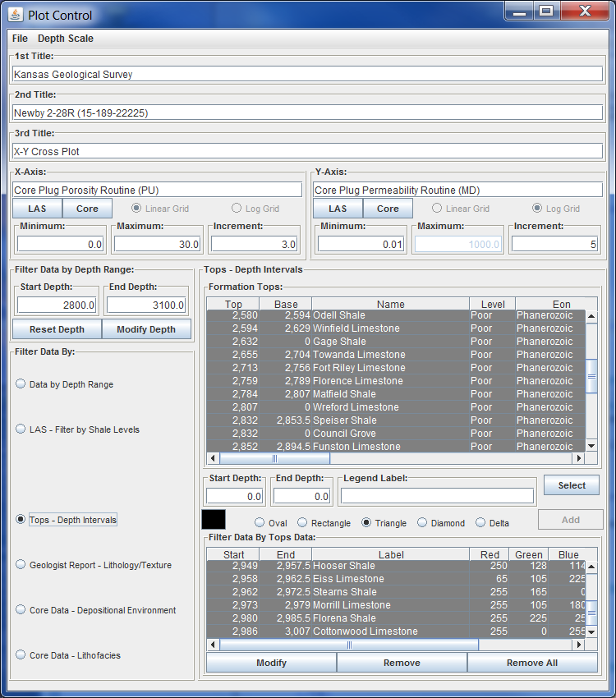
Task: Click the 2nd Title text field
Action: click(x=307, y=113)
